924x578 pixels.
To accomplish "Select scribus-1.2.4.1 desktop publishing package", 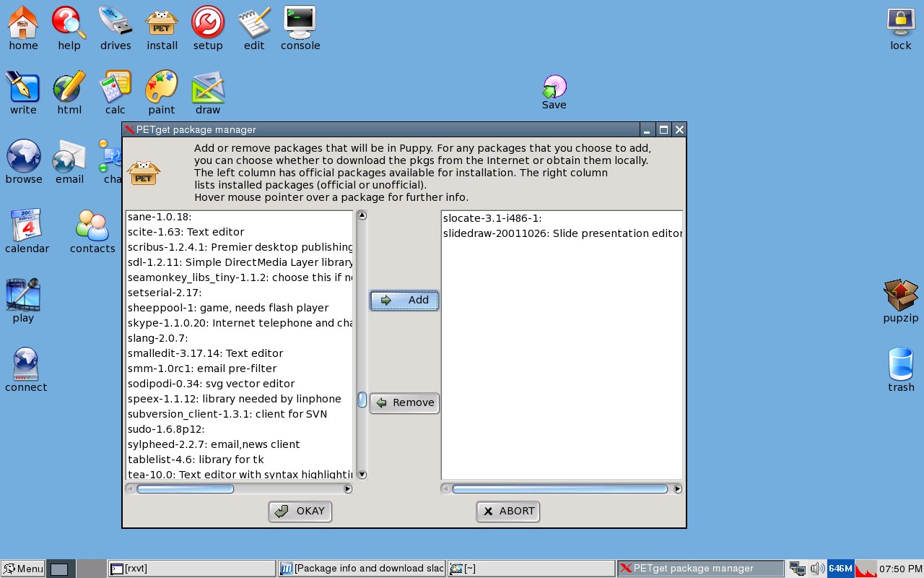I will [x=239, y=247].
